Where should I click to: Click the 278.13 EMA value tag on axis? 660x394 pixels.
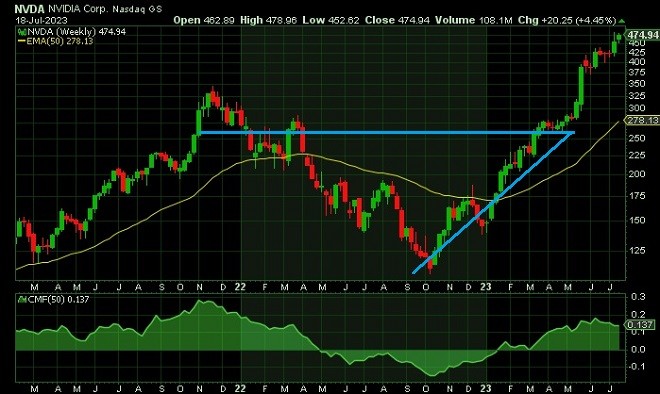click(x=642, y=121)
